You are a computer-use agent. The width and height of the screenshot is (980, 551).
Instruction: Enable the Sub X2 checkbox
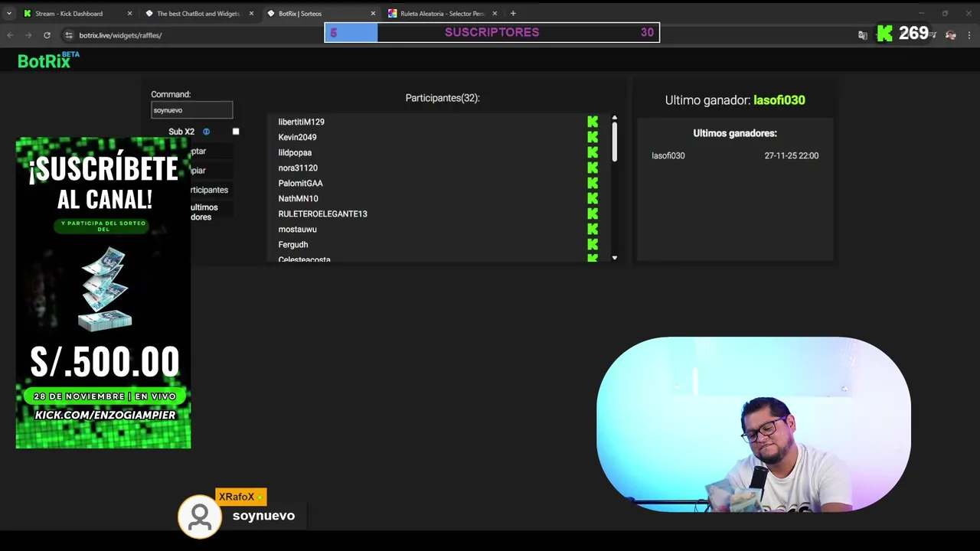[236, 132]
